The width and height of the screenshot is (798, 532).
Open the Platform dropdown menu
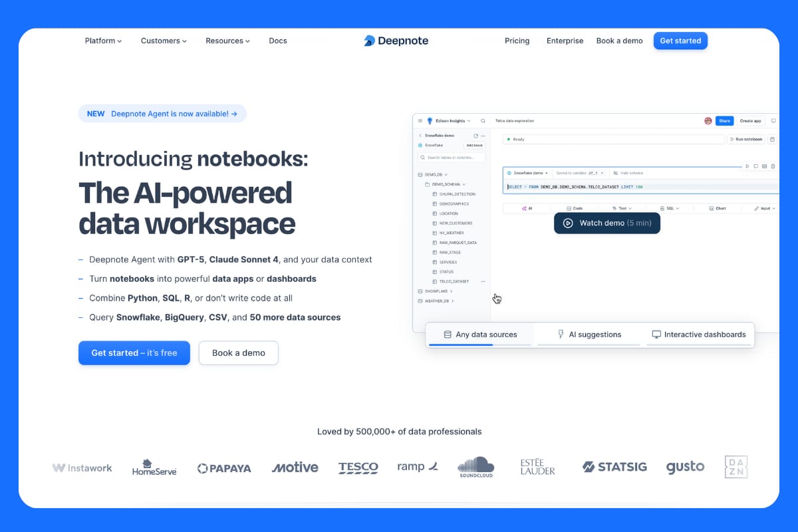103,41
